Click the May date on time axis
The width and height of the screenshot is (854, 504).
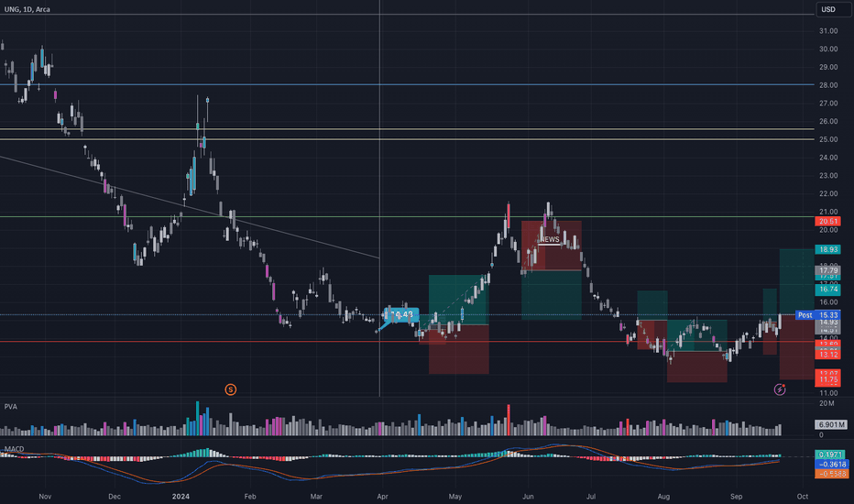pyautogui.click(x=455, y=497)
